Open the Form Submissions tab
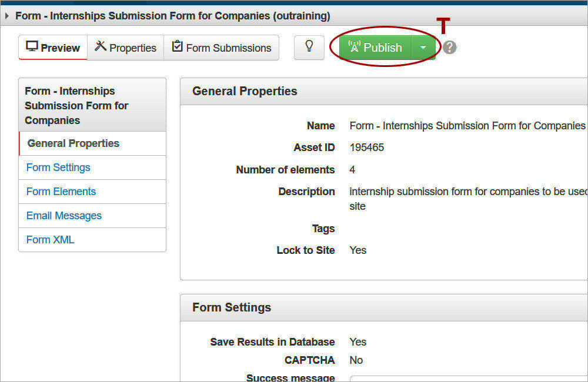Image resolution: width=588 pixels, height=382 pixels. (x=222, y=48)
